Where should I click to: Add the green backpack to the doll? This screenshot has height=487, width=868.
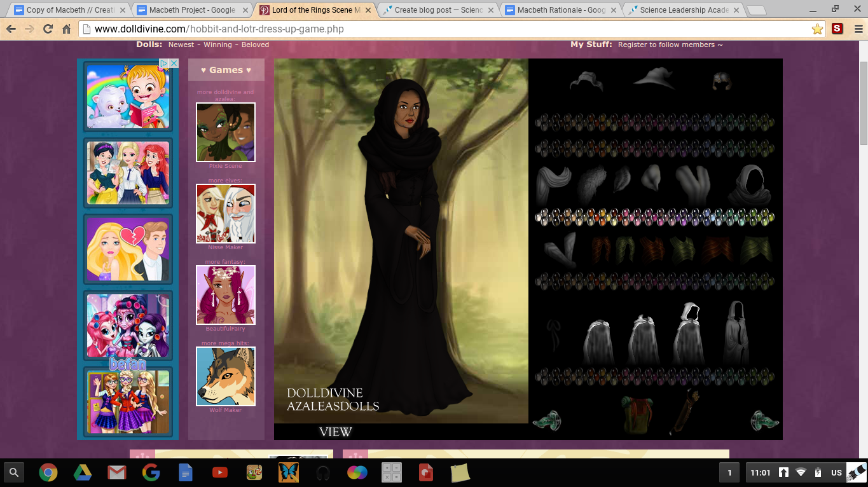tap(637, 414)
